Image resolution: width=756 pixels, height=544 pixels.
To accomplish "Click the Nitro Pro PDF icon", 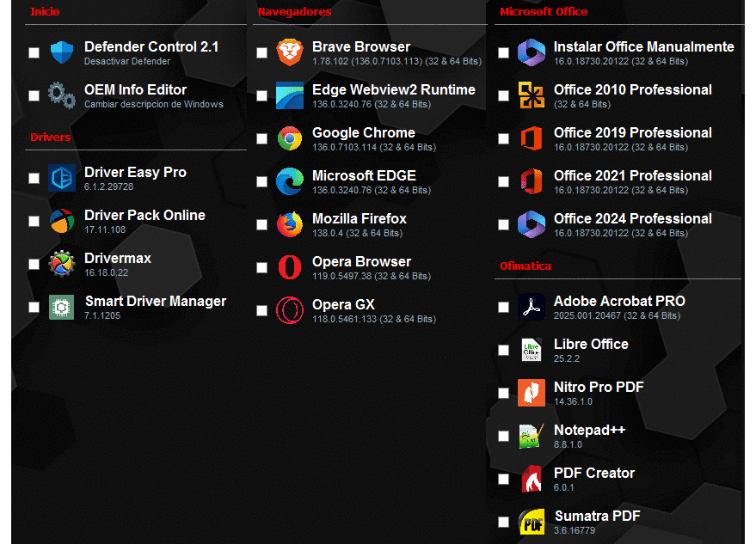I will click(x=532, y=393).
